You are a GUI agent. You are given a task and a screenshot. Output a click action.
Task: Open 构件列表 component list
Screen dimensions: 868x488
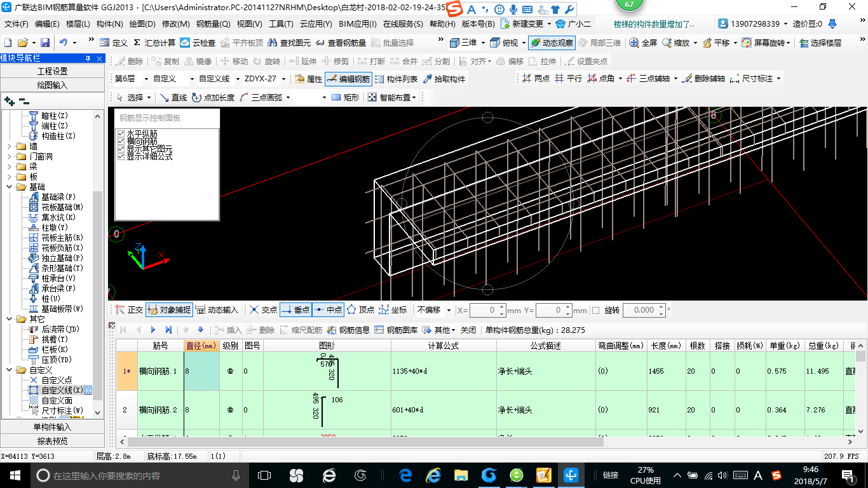click(396, 79)
